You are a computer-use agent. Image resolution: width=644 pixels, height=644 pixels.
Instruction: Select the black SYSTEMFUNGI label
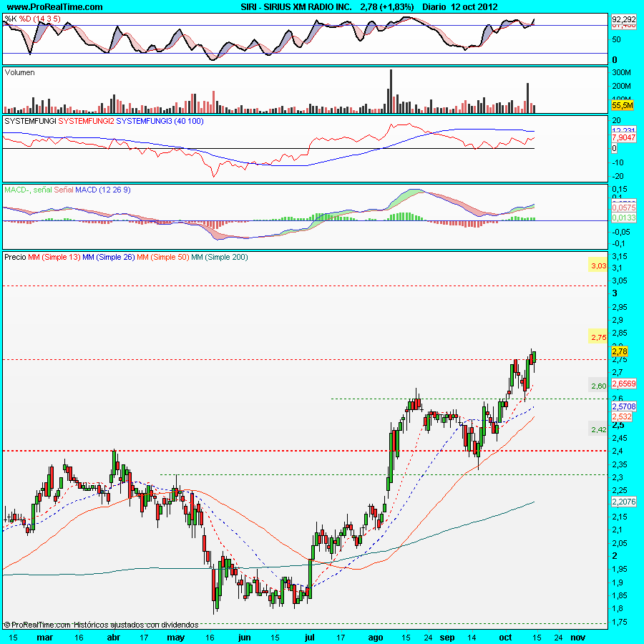tap(30, 121)
